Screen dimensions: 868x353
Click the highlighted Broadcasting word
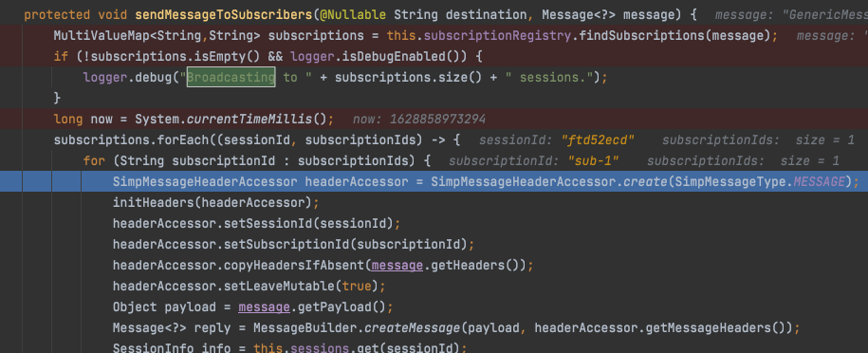pyautogui.click(x=231, y=78)
